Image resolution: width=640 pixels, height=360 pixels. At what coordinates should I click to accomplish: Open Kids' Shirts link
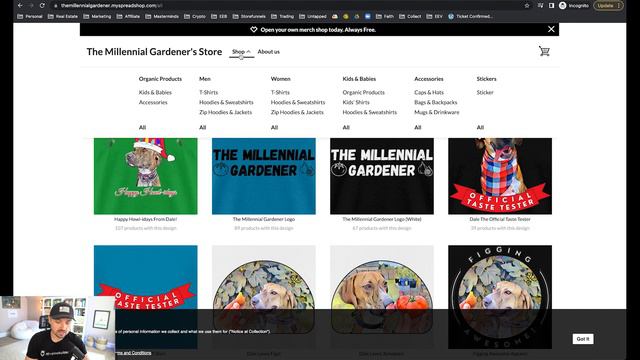point(356,102)
